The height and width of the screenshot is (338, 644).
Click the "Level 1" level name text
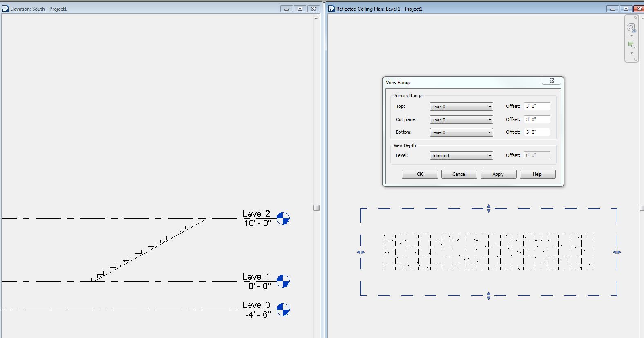click(x=256, y=277)
